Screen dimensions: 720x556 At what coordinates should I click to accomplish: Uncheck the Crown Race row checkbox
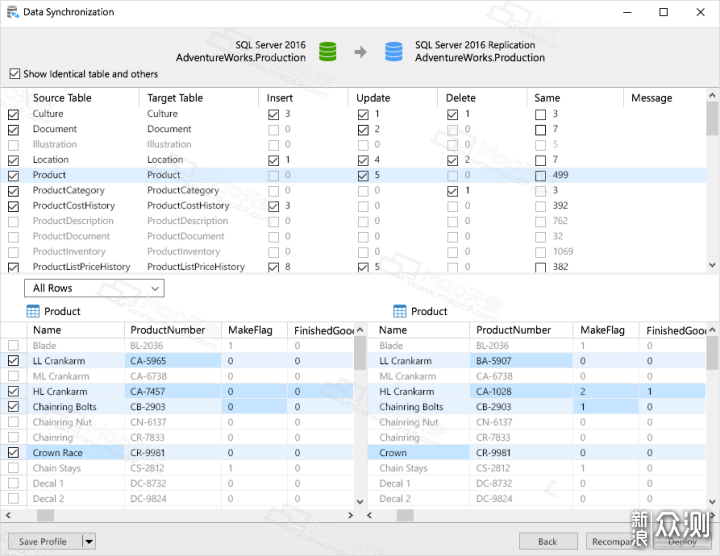coord(13,453)
